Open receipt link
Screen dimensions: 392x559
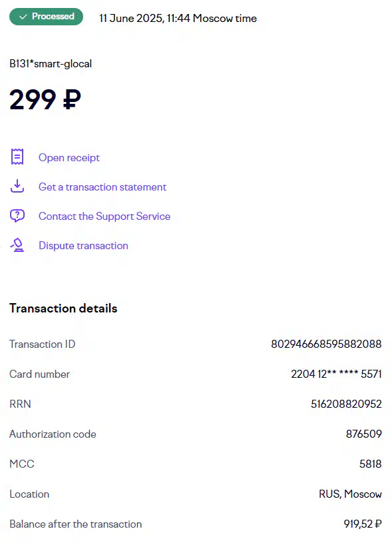pyautogui.click(x=69, y=158)
